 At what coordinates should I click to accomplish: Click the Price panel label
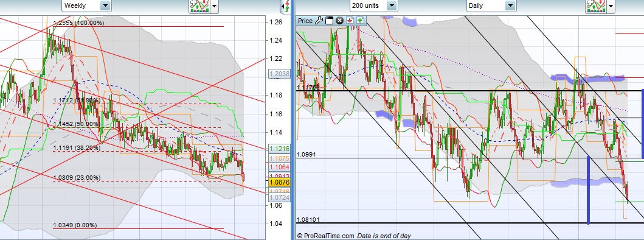tap(305, 21)
